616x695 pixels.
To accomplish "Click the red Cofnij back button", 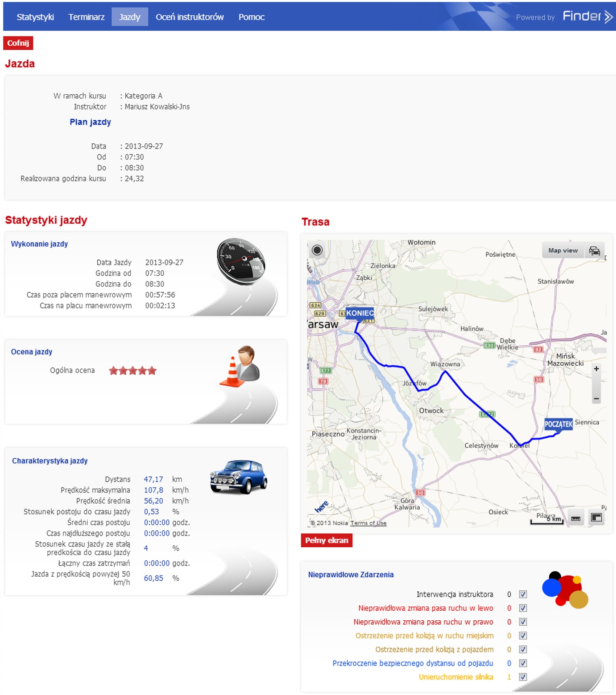I will coord(18,43).
